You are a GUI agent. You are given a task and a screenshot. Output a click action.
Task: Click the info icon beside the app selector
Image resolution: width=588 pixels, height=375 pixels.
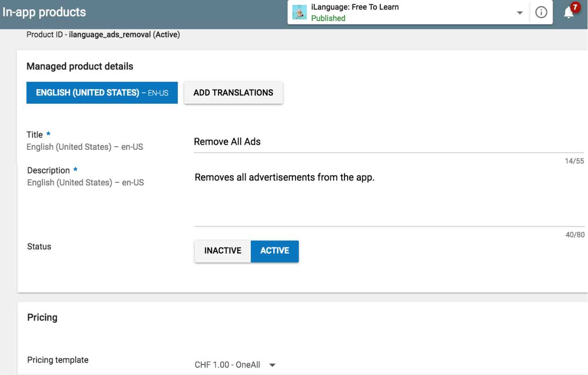[541, 12]
